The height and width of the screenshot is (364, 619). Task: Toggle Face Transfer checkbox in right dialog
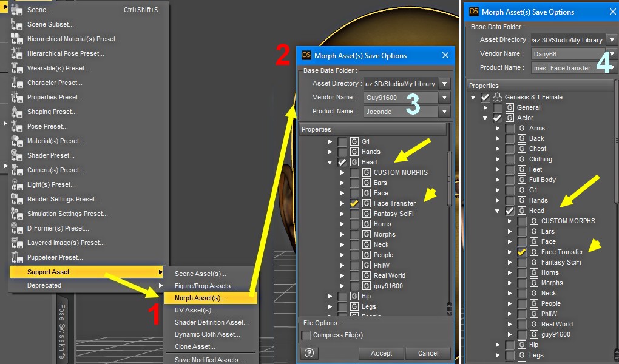point(522,252)
